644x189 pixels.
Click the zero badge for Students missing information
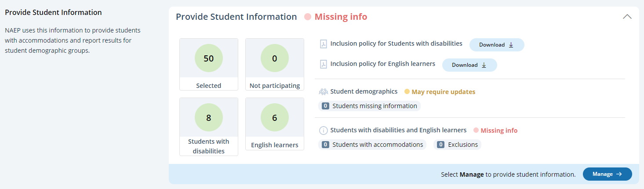click(326, 106)
